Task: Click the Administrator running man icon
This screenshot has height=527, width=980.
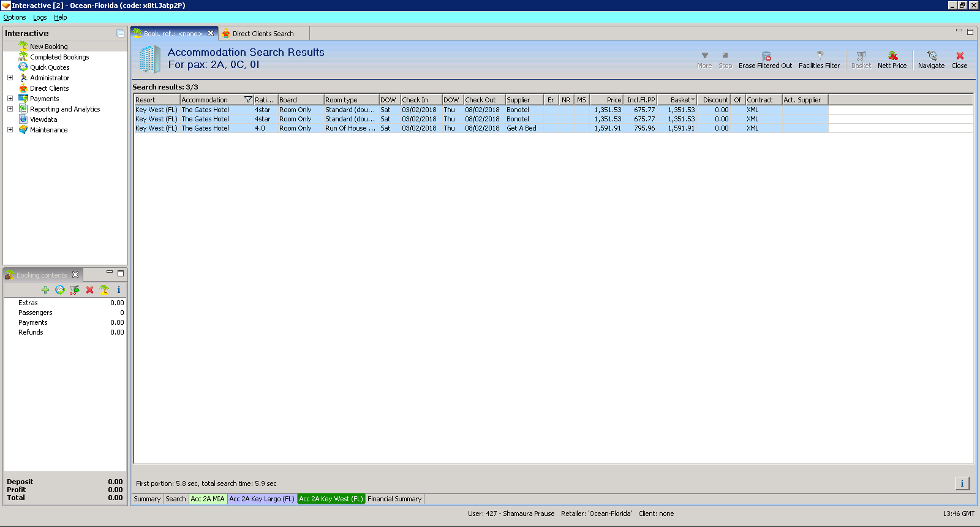Action: point(23,77)
